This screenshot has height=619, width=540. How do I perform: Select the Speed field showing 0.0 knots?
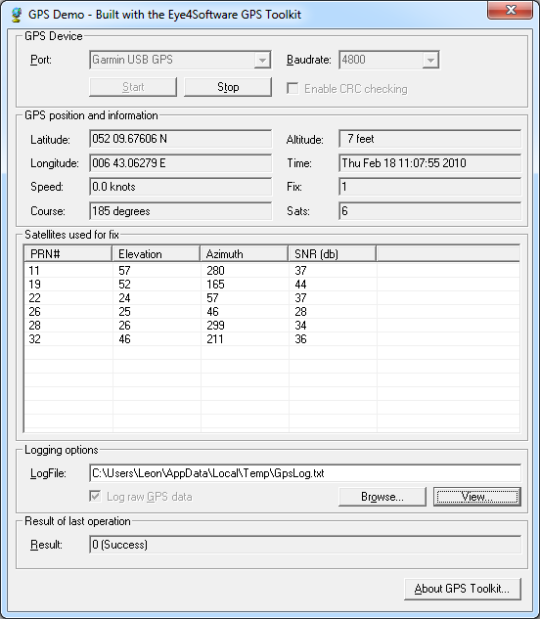pos(180,187)
